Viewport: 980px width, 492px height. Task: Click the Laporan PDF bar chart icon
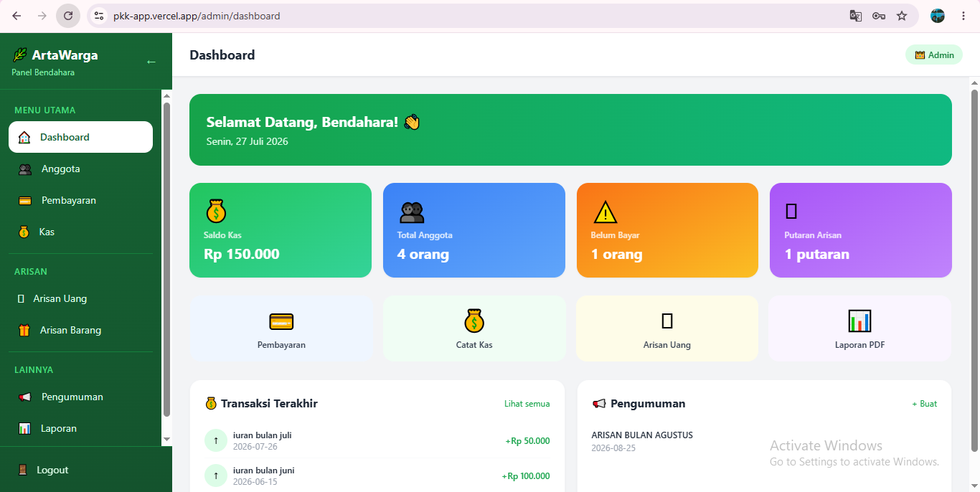click(859, 321)
